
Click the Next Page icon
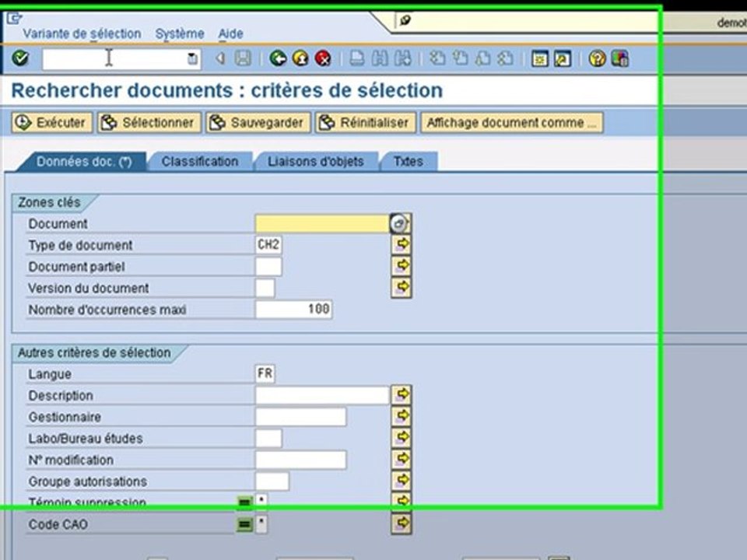point(482,58)
